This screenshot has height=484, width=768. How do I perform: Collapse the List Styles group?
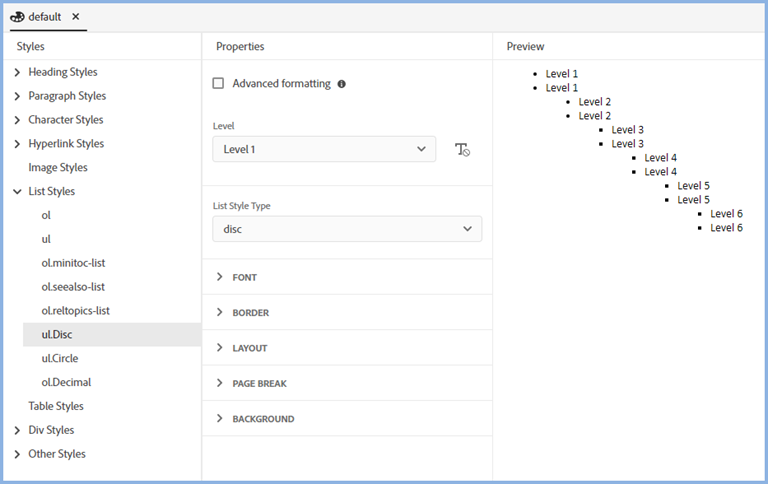point(17,191)
